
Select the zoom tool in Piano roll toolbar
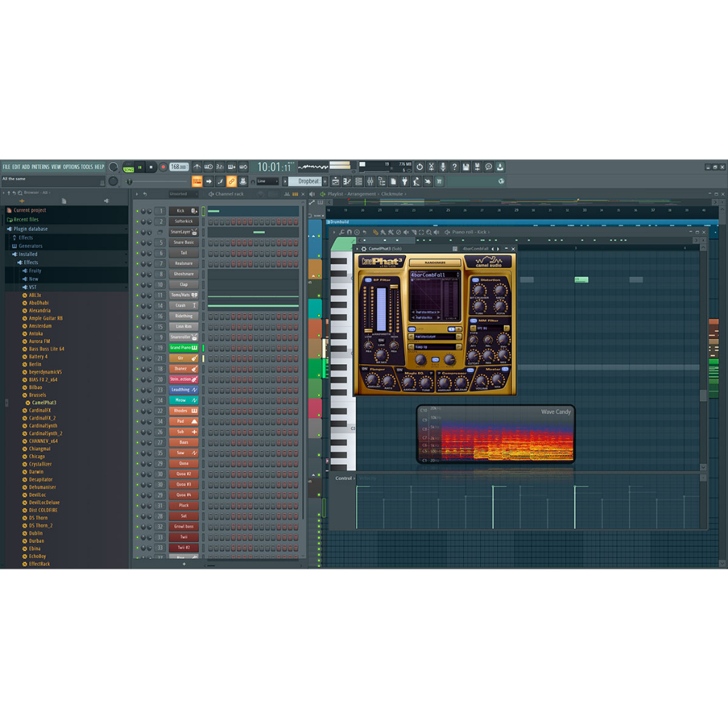pyautogui.click(x=429, y=232)
